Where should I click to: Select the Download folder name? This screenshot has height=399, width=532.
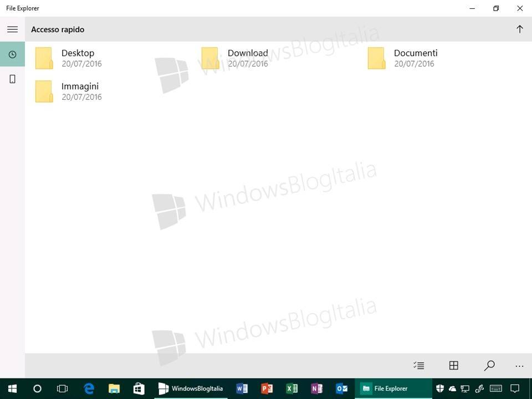[x=248, y=53]
